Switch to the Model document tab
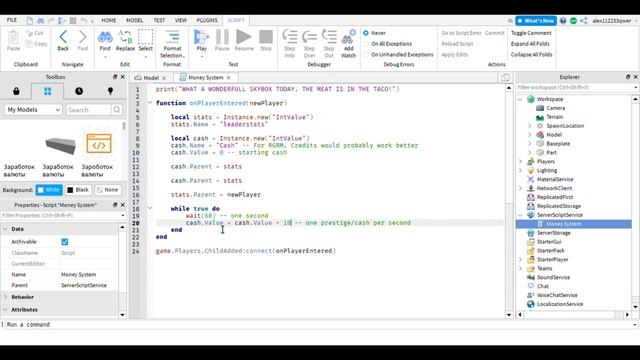 (151, 78)
